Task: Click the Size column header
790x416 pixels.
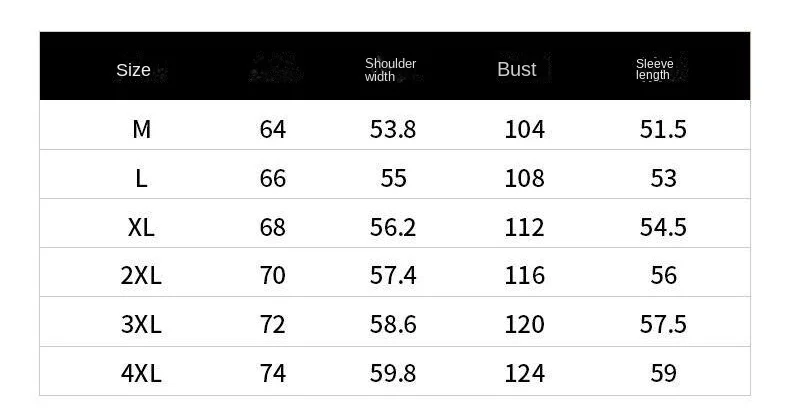Action: (134, 69)
